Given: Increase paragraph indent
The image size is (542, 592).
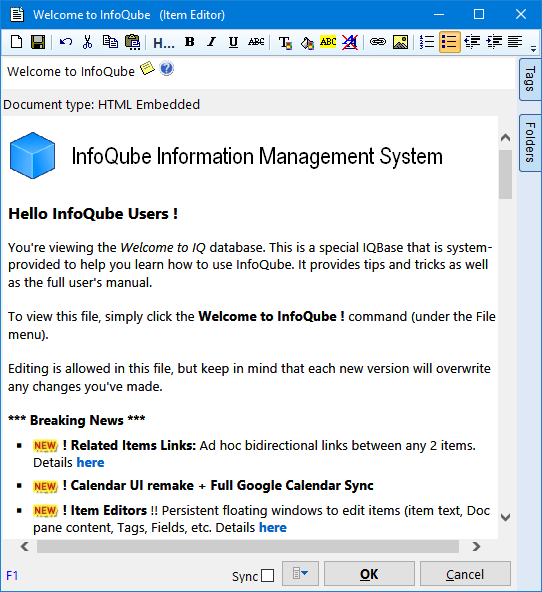Looking at the screenshot, I should coord(494,42).
